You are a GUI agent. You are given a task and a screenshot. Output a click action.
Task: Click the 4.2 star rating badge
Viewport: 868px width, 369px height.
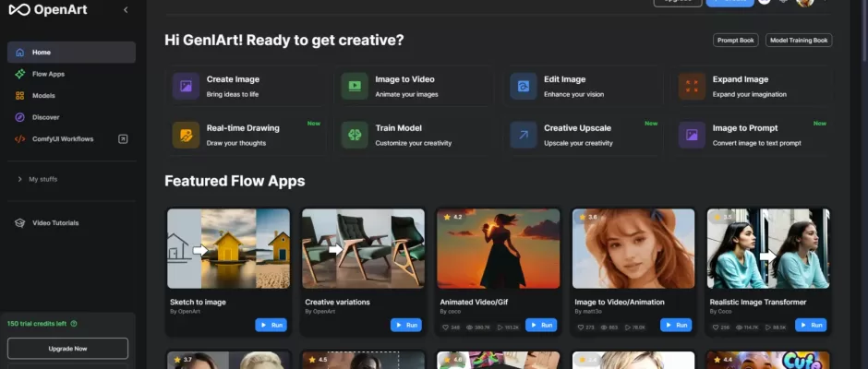coord(452,217)
